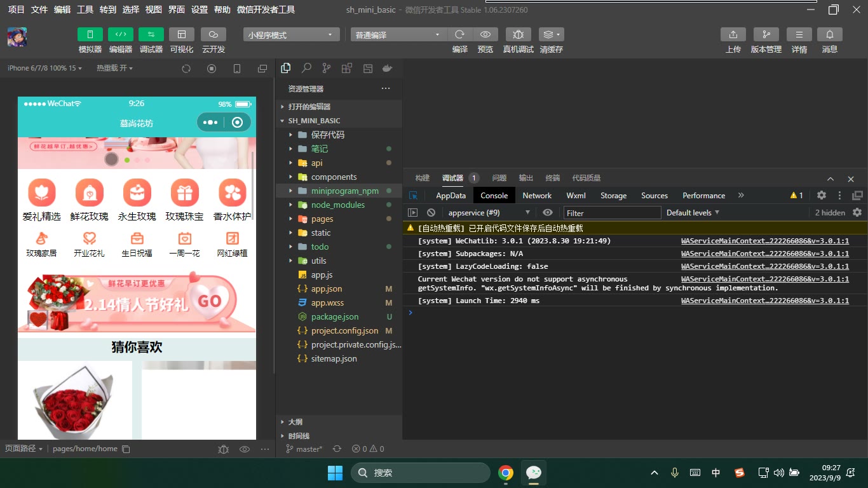Open Cloud Development (云开发)

pyautogui.click(x=214, y=34)
